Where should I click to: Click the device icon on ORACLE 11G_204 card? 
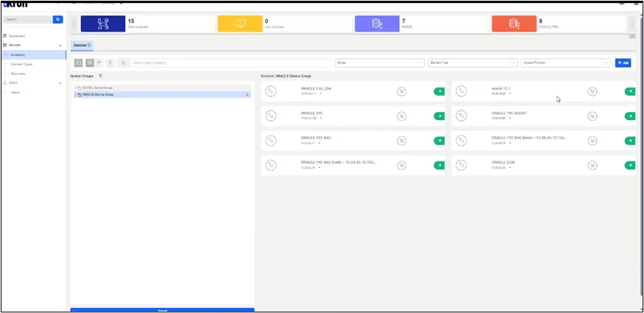[x=271, y=91]
